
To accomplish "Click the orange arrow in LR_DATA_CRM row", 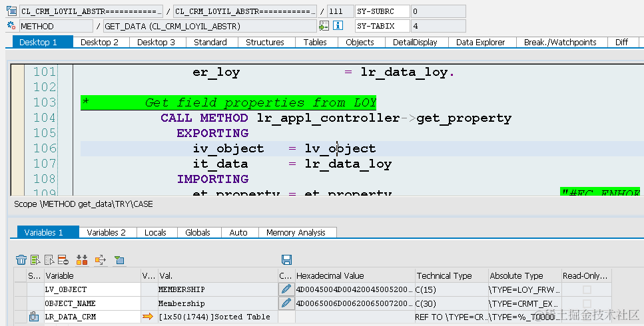I will point(148,317).
